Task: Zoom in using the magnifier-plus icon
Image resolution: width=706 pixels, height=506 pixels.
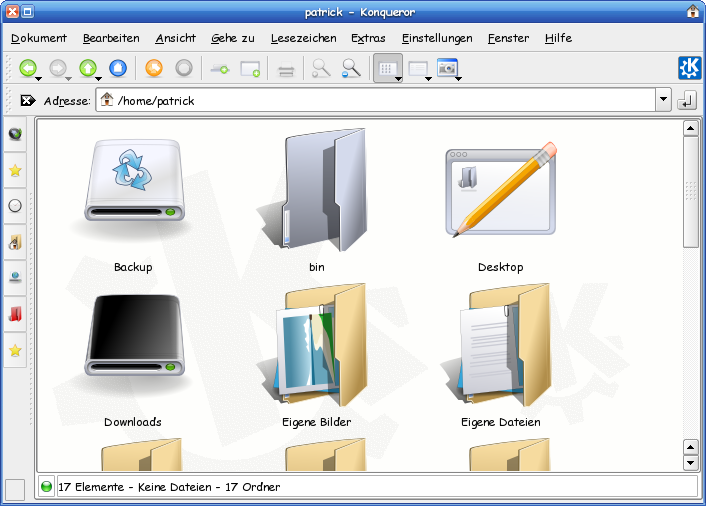Action: pyautogui.click(x=321, y=68)
